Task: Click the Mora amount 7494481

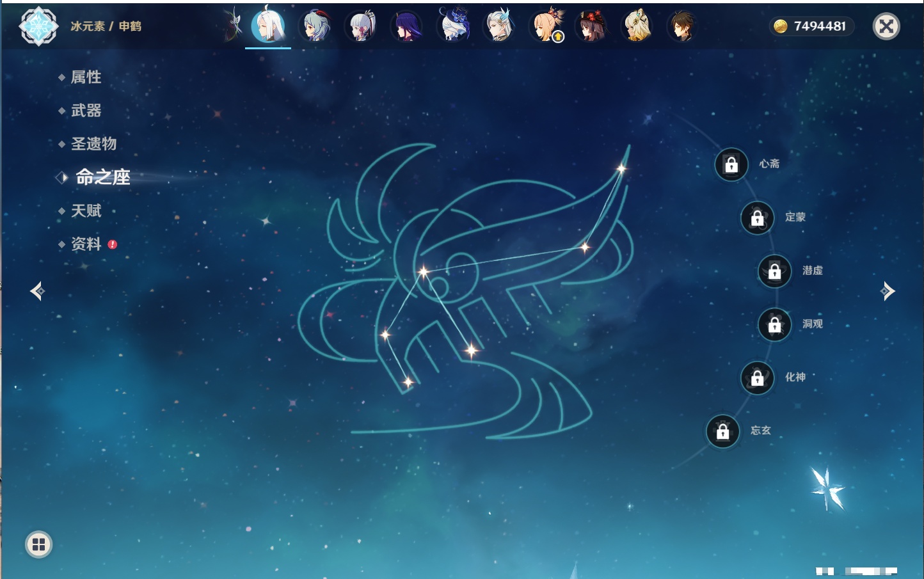Action: point(820,26)
